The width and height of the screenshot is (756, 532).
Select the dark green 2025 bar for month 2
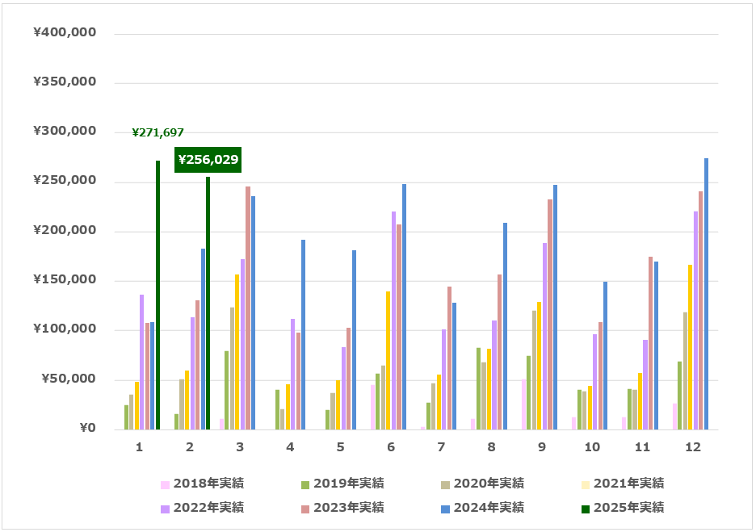208,303
